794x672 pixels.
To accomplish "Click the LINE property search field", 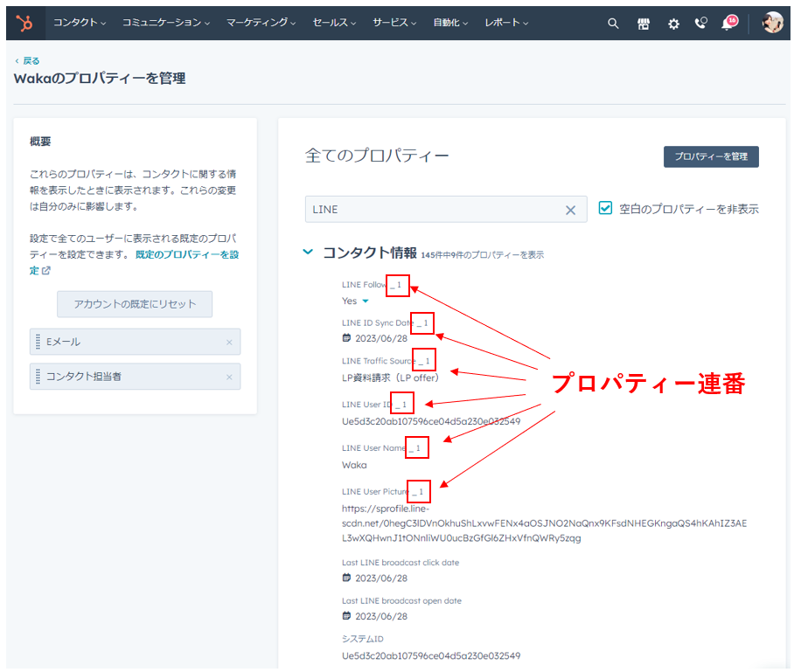I will [x=433, y=210].
